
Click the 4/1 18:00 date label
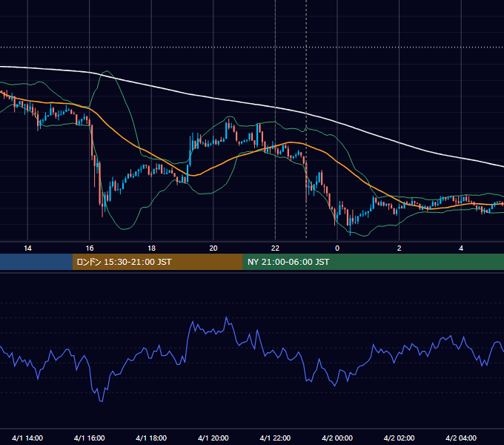[x=151, y=438]
